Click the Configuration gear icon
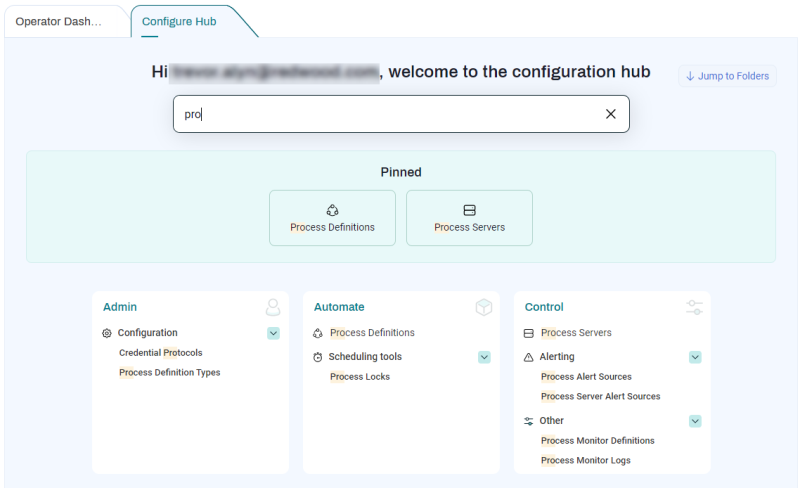 pyautogui.click(x=107, y=333)
